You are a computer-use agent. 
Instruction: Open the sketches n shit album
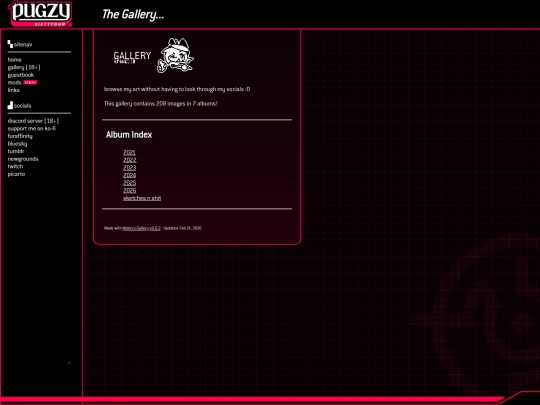(x=142, y=198)
